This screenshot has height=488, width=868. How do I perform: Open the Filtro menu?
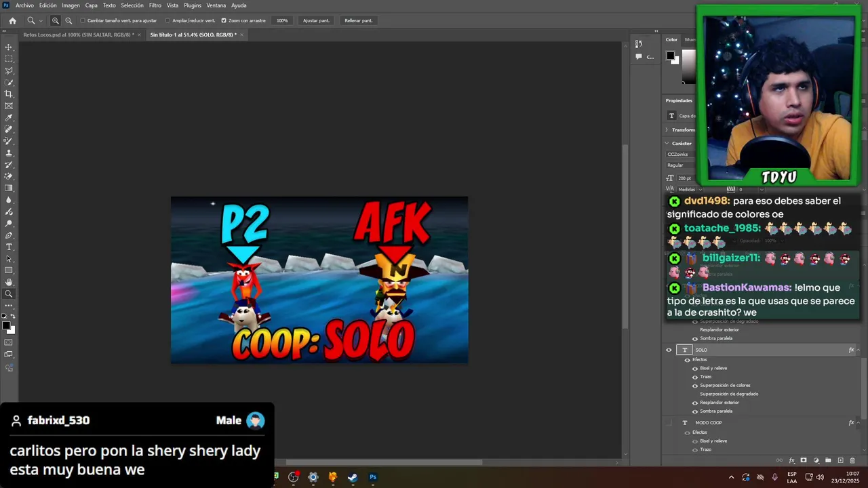coord(155,5)
